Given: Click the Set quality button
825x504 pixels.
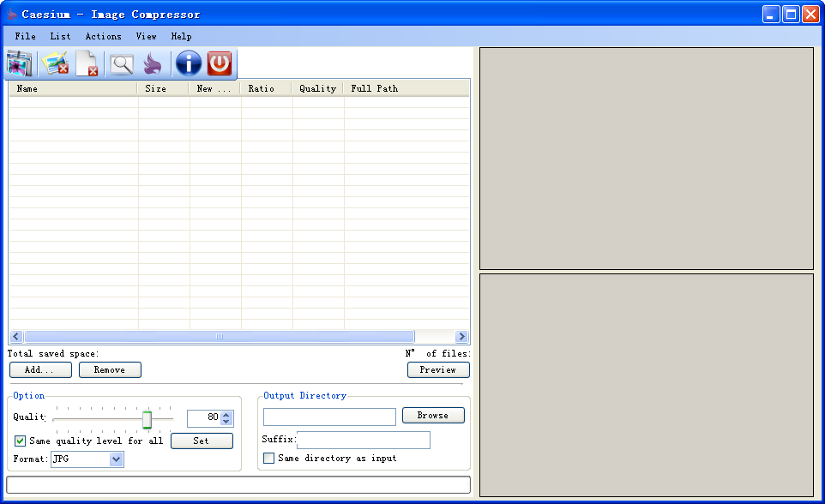Looking at the screenshot, I should [x=202, y=441].
